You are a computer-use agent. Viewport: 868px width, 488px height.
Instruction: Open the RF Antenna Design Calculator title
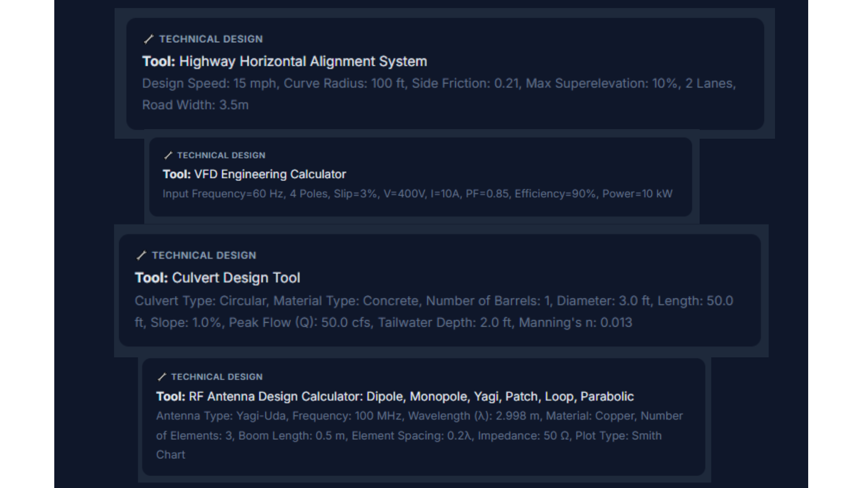[395, 397]
